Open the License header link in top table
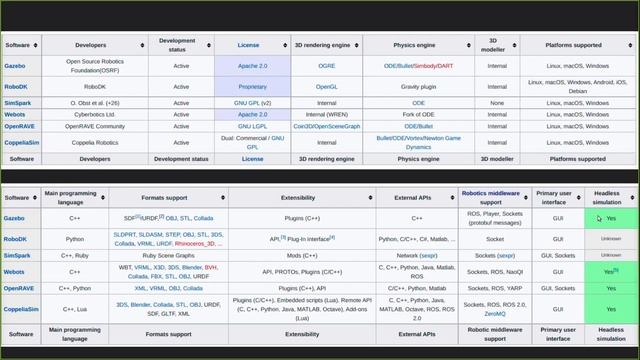The image size is (640, 360). [248, 45]
